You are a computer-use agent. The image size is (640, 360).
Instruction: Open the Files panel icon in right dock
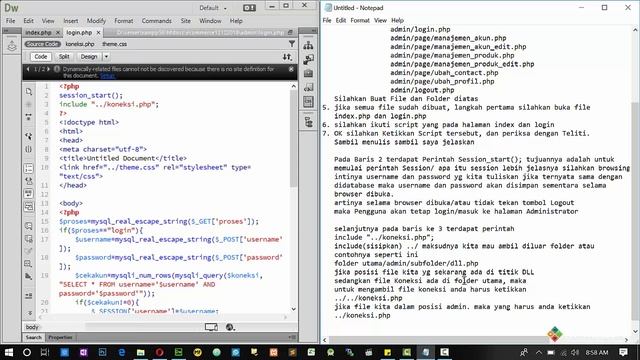click(308, 46)
